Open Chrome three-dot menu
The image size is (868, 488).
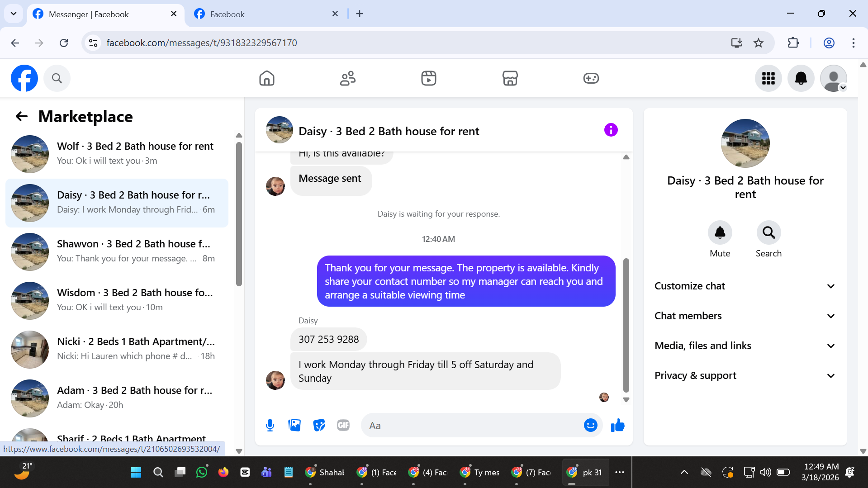click(x=854, y=43)
